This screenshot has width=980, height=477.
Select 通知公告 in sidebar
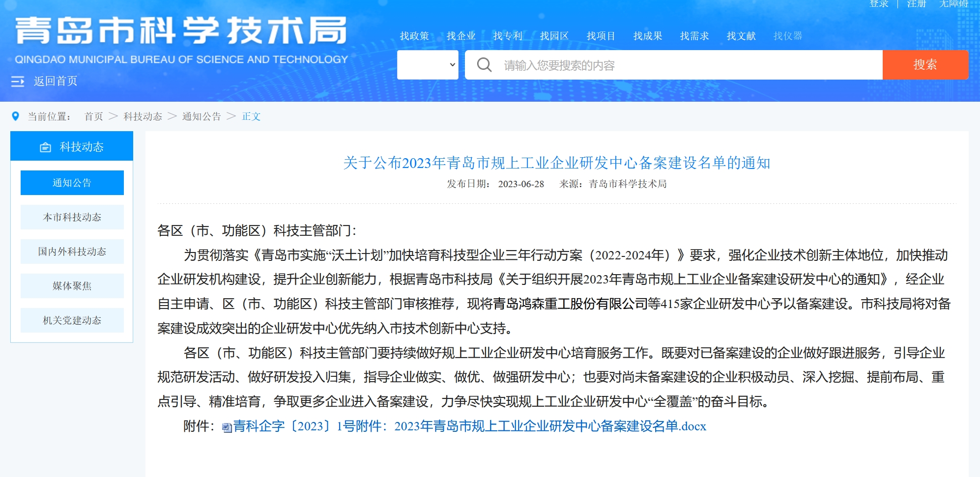coord(72,183)
